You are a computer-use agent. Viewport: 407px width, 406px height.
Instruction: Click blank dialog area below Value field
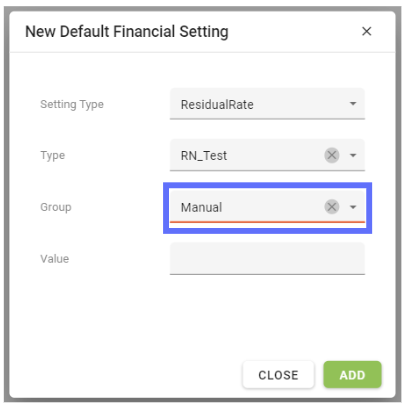[200, 317]
